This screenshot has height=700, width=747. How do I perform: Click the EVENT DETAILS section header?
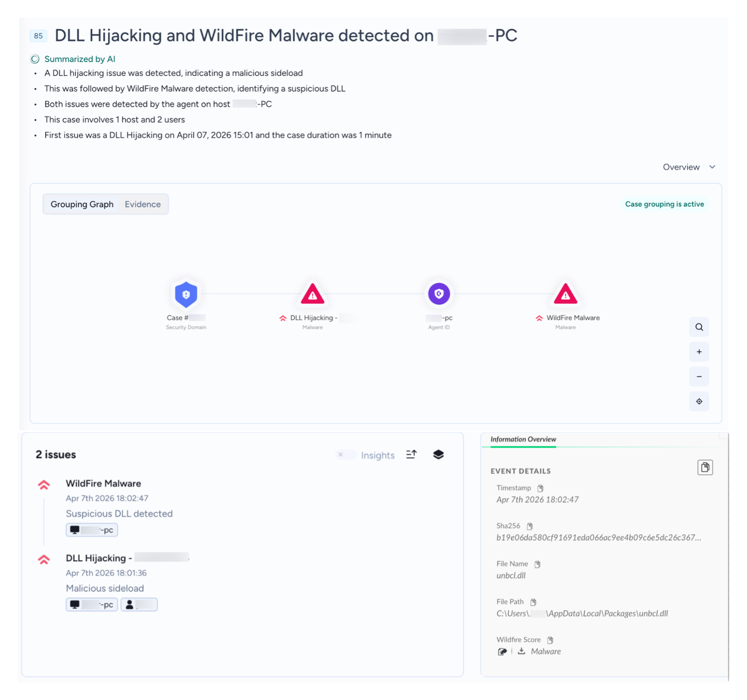(521, 471)
